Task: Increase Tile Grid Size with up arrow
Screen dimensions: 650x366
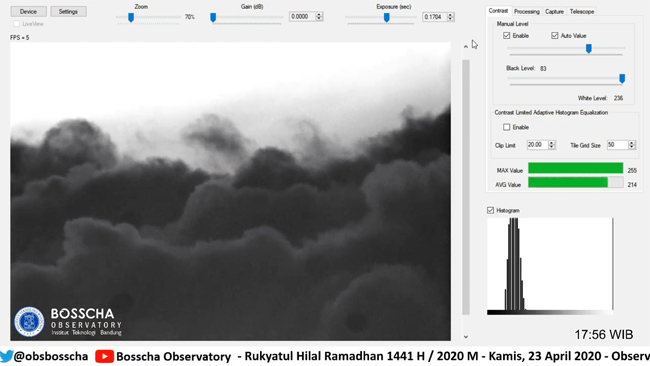Action: (632, 143)
